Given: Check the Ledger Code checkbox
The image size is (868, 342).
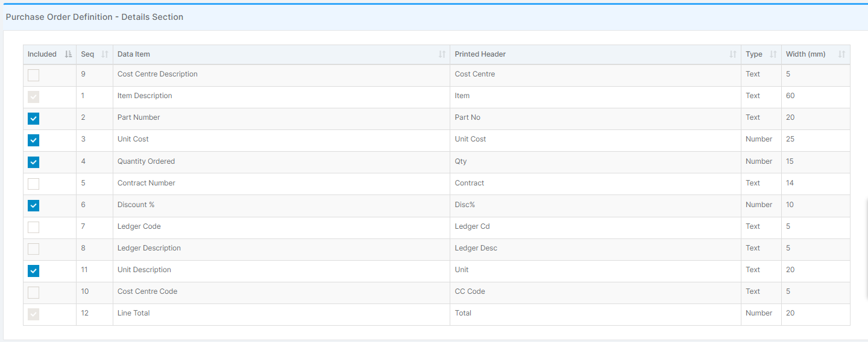Looking at the screenshot, I should [x=34, y=227].
